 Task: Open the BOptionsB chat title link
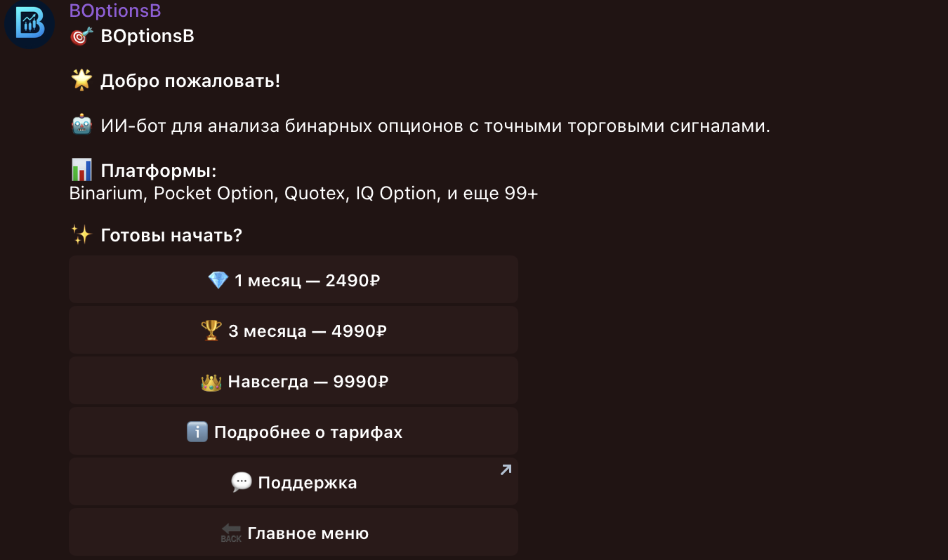tap(114, 10)
